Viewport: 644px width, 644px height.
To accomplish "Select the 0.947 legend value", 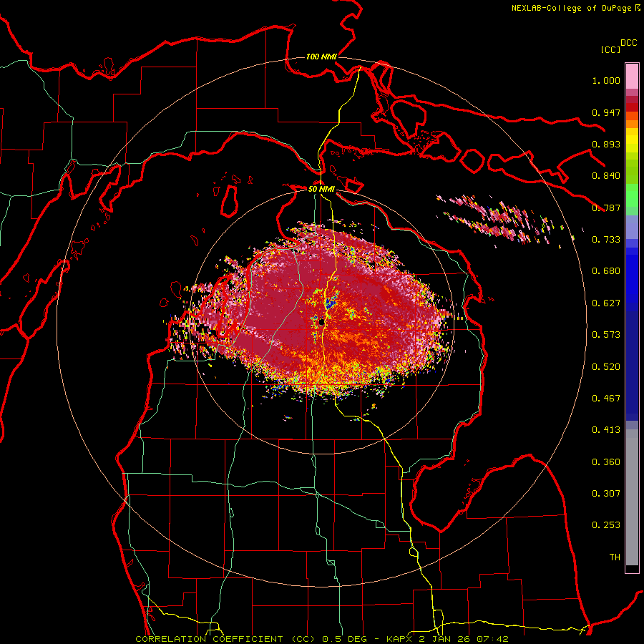I will 606,112.
